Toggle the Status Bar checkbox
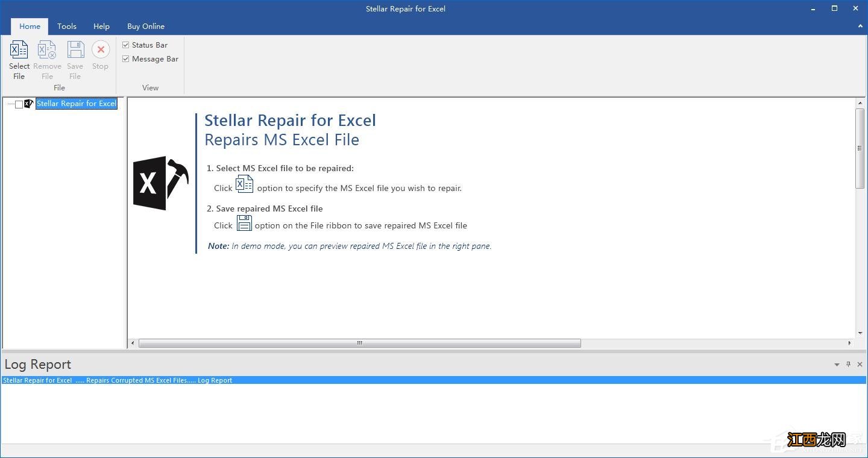The height and width of the screenshot is (458, 868). [x=125, y=45]
